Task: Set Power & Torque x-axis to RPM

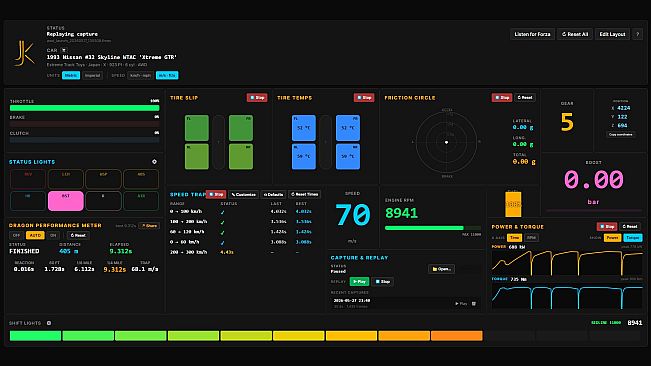Action: tap(531, 238)
